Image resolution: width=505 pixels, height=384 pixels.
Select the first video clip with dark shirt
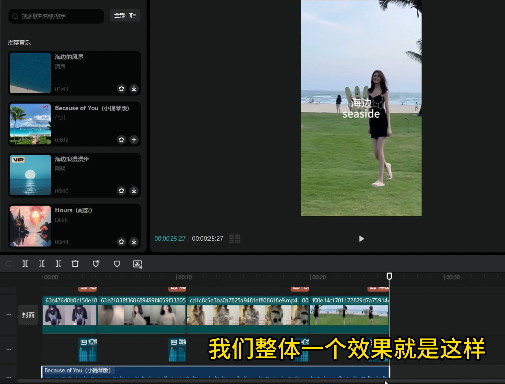[x=70, y=315]
